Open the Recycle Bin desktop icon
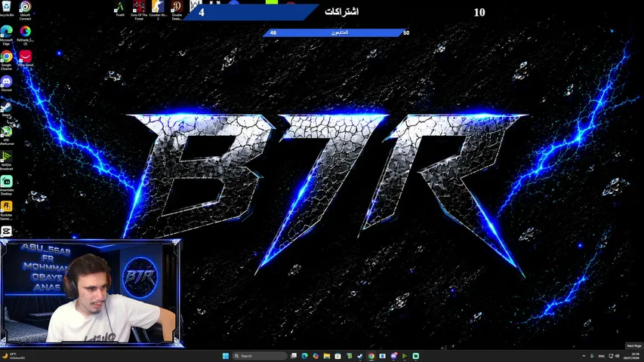This screenshot has width=644, height=362. click(7, 8)
